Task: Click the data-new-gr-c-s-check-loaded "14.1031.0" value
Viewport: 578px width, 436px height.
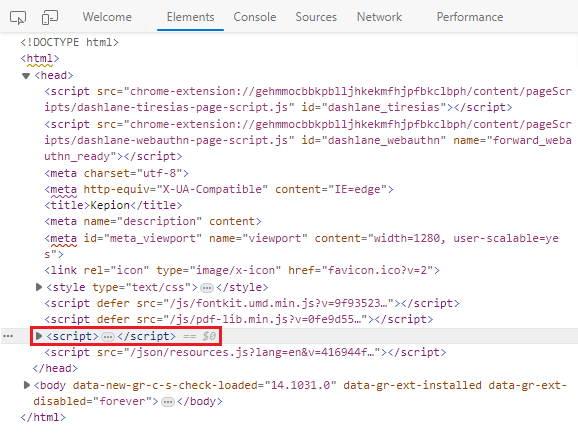Action: pos(300,385)
